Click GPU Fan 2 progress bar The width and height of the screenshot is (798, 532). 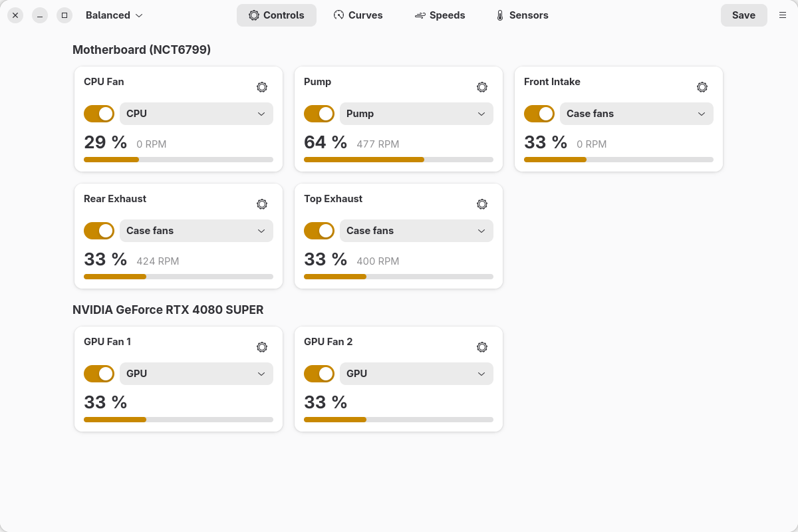point(398,420)
